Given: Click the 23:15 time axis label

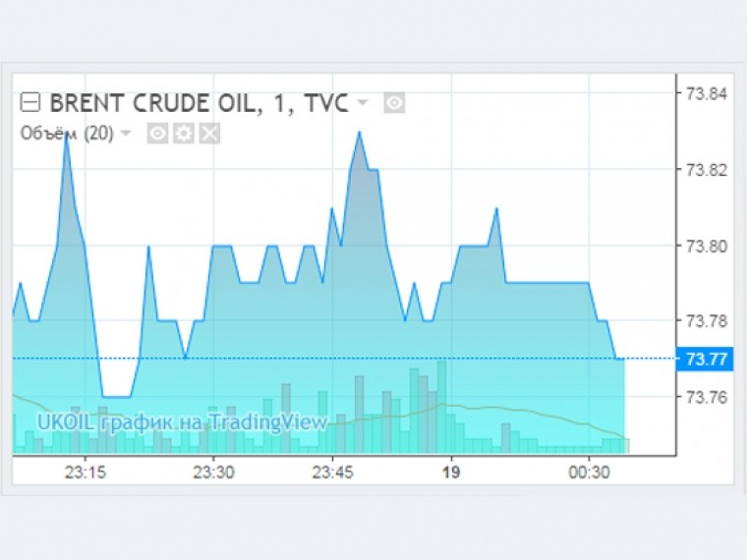Looking at the screenshot, I should [x=86, y=473].
